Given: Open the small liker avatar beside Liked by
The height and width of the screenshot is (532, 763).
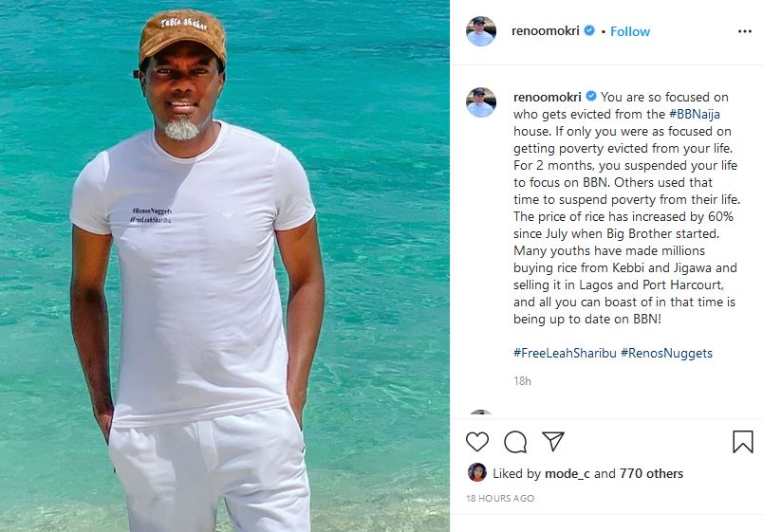Looking at the screenshot, I should 477,473.
